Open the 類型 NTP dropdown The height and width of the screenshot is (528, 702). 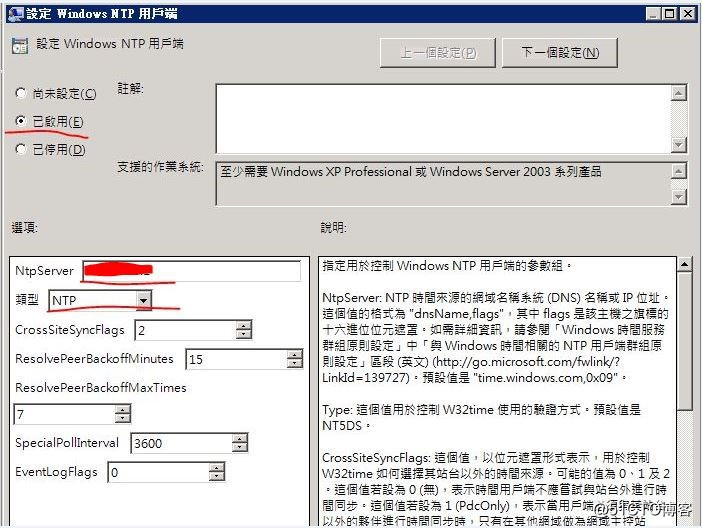coord(143,300)
